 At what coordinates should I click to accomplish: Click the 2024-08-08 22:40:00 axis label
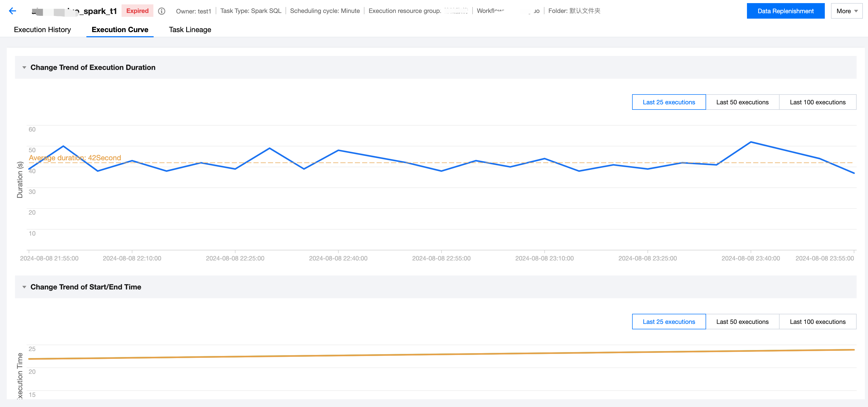[x=338, y=258]
